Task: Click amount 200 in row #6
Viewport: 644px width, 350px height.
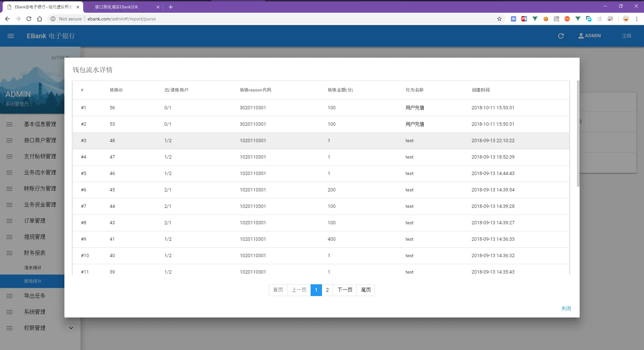Action: tap(331, 190)
